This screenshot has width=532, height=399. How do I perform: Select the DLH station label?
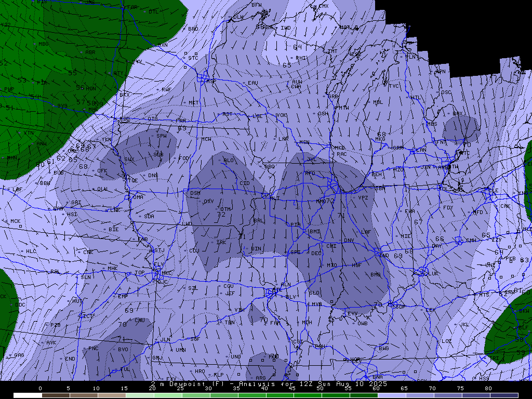[x=238, y=17]
